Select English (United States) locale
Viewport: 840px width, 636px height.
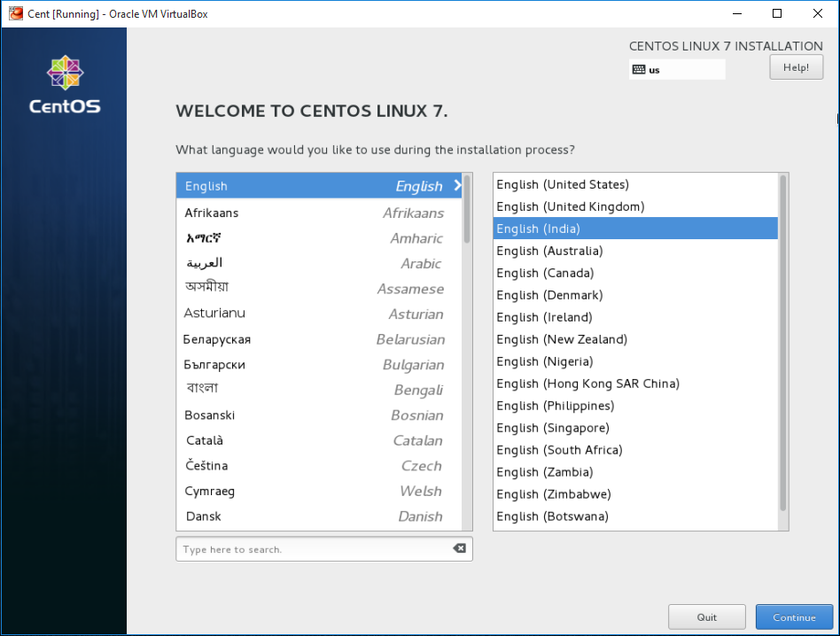coord(635,185)
